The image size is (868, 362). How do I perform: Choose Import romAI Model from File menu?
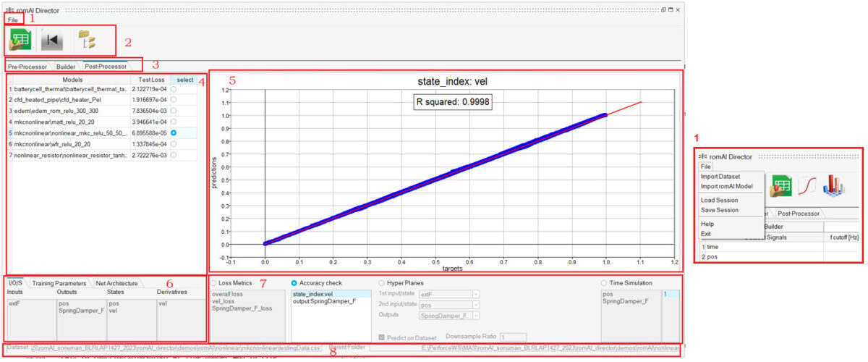coord(726,186)
